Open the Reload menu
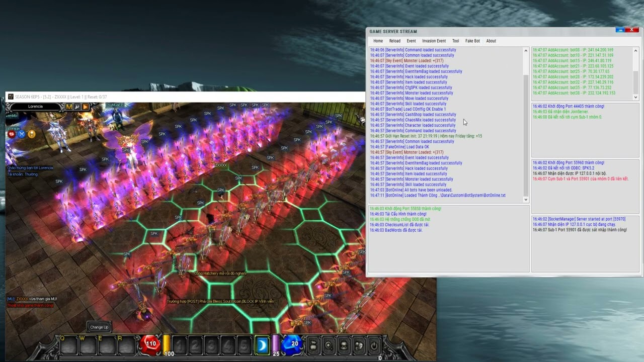This screenshot has height=362, width=644. click(394, 41)
